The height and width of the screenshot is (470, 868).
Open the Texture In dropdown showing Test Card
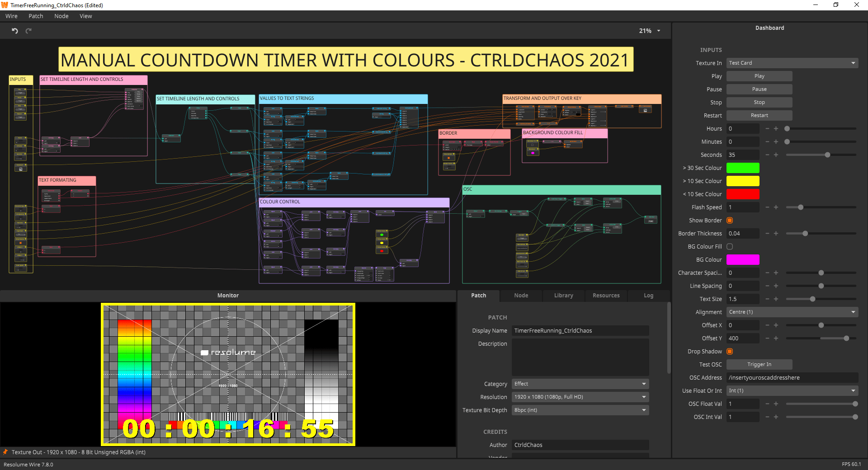pyautogui.click(x=791, y=63)
